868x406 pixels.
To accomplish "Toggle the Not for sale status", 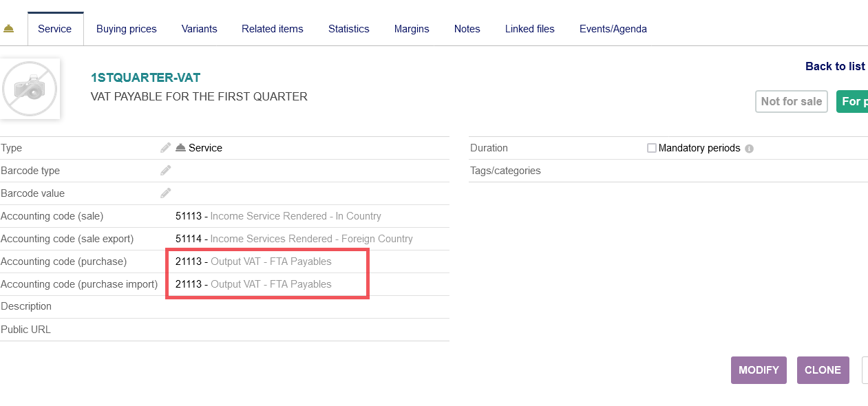I will 791,102.
